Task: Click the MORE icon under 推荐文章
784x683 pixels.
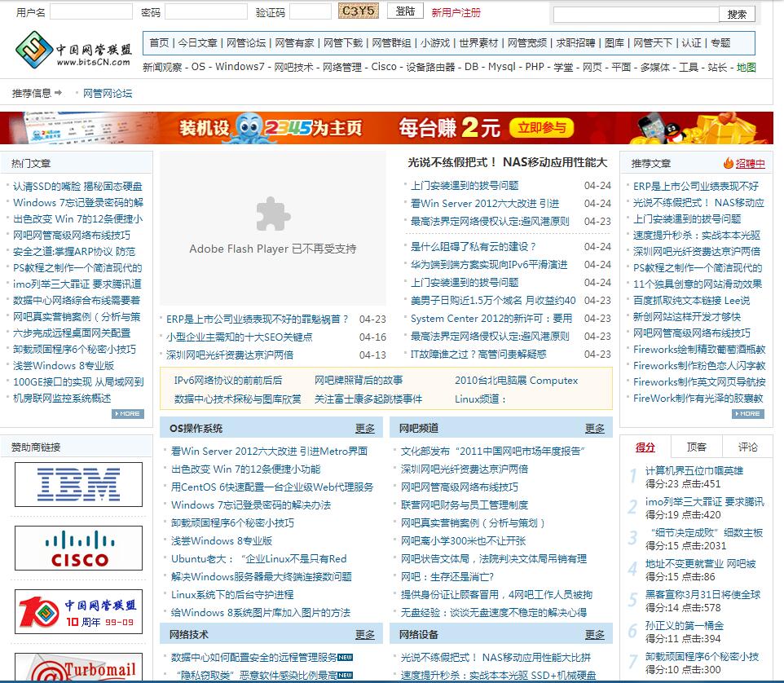Action: point(747,414)
